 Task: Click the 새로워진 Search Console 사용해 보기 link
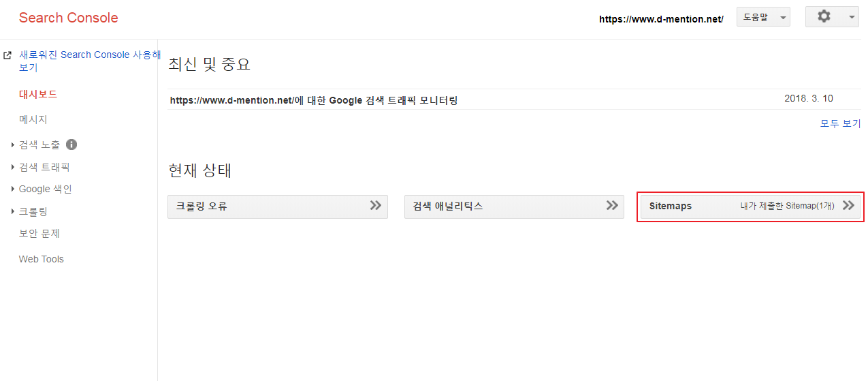point(90,61)
